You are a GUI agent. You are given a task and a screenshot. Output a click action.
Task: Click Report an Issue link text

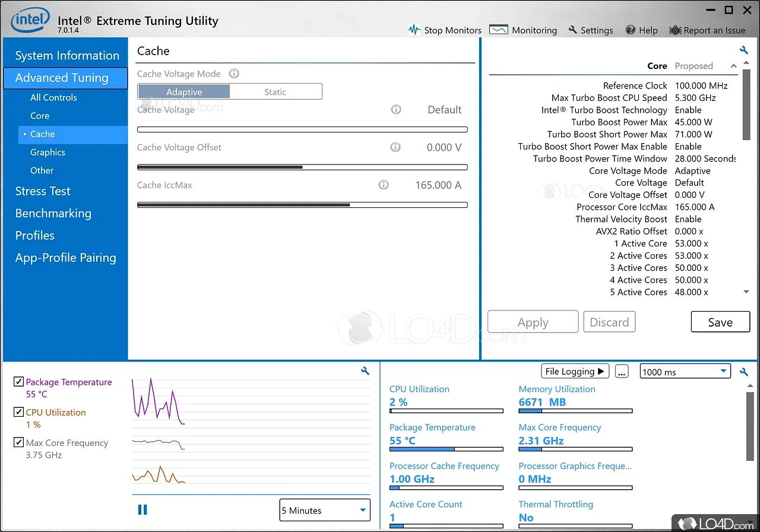coord(715,30)
